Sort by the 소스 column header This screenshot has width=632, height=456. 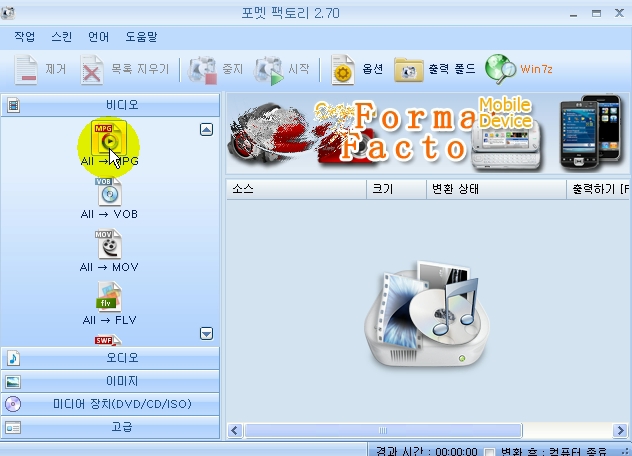coord(297,189)
